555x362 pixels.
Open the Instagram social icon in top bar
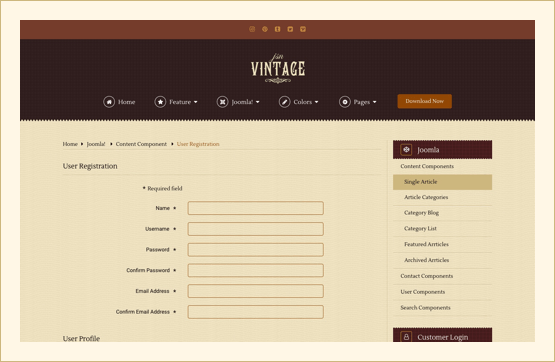(252, 29)
